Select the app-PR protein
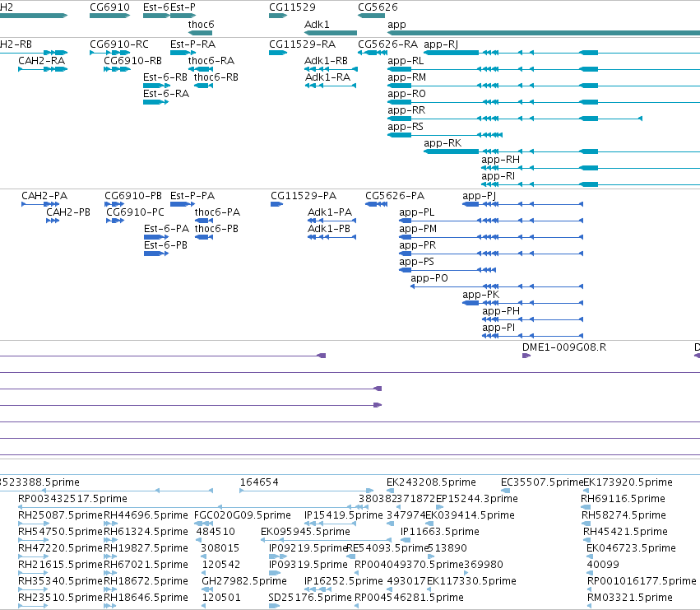 point(417,245)
